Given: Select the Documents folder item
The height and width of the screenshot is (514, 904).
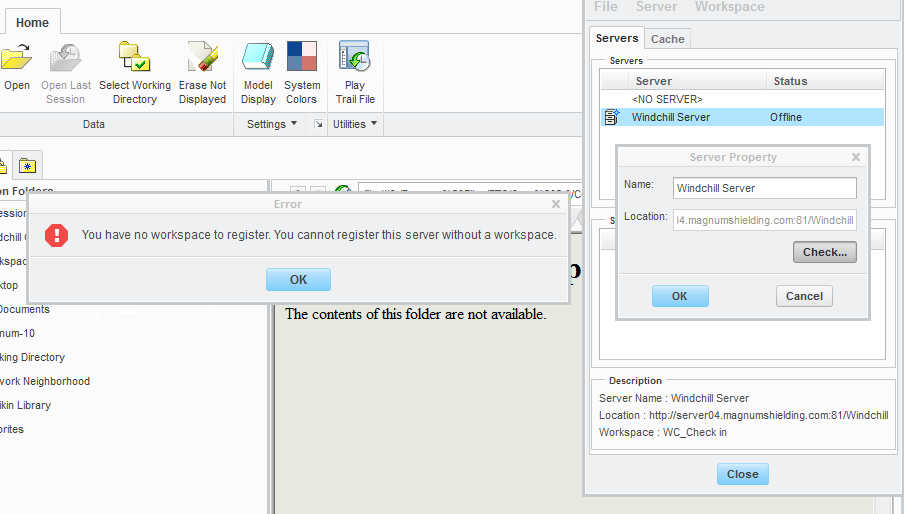Looking at the screenshot, I should tap(25, 309).
